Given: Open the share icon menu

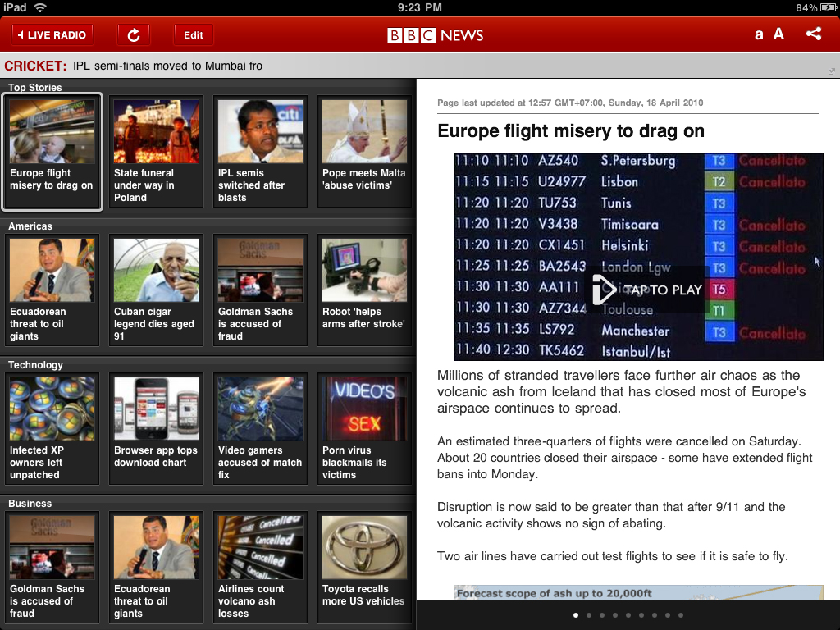Looking at the screenshot, I should click(x=813, y=34).
